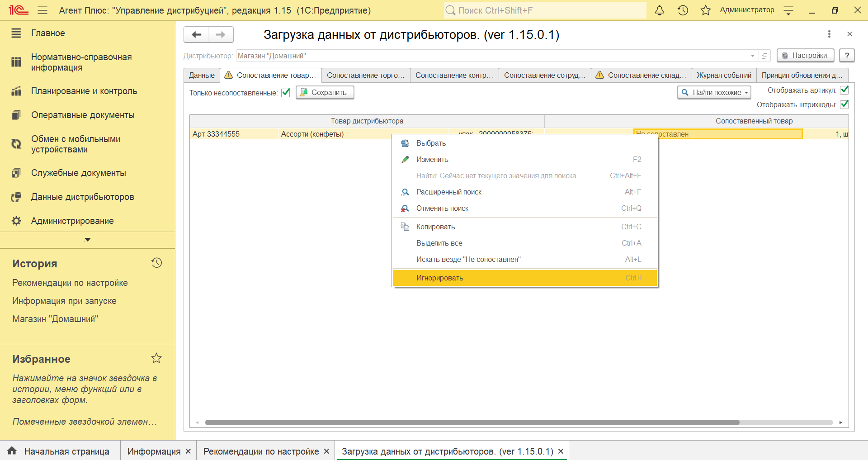868x460 pixels.
Task: Choose Выбрать in the context menu
Action: (x=525, y=143)
